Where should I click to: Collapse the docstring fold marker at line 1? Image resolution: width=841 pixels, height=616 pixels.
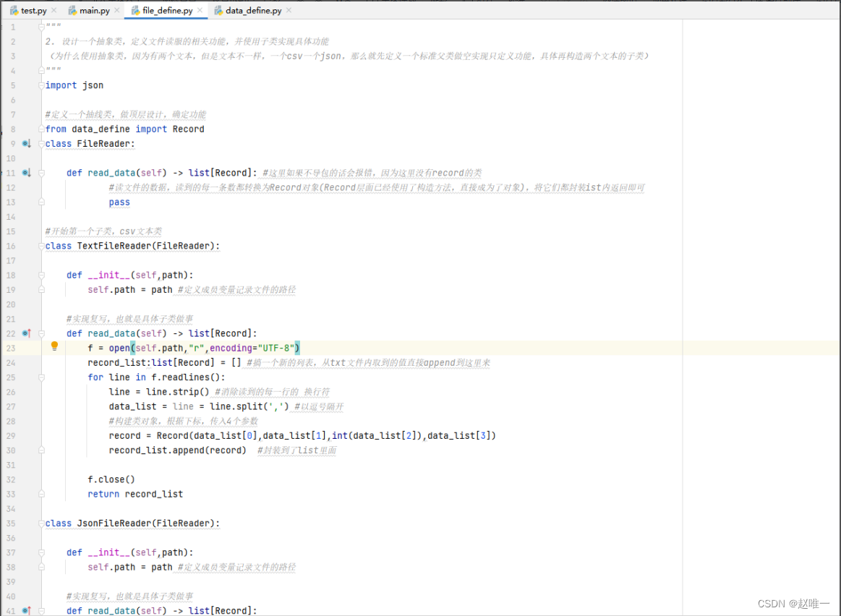click(41, 27)
